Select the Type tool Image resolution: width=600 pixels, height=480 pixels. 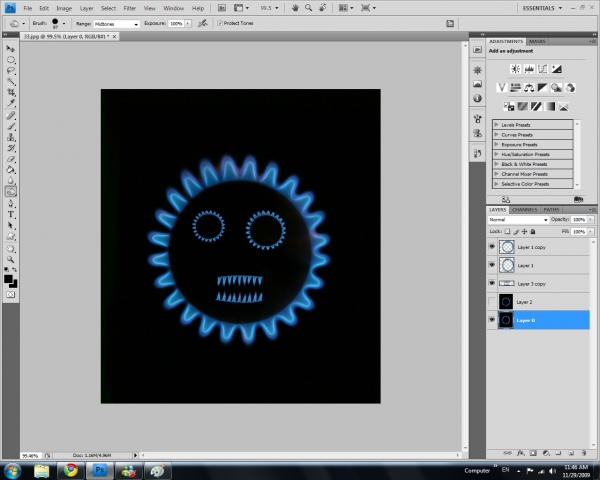pos(11,214)
